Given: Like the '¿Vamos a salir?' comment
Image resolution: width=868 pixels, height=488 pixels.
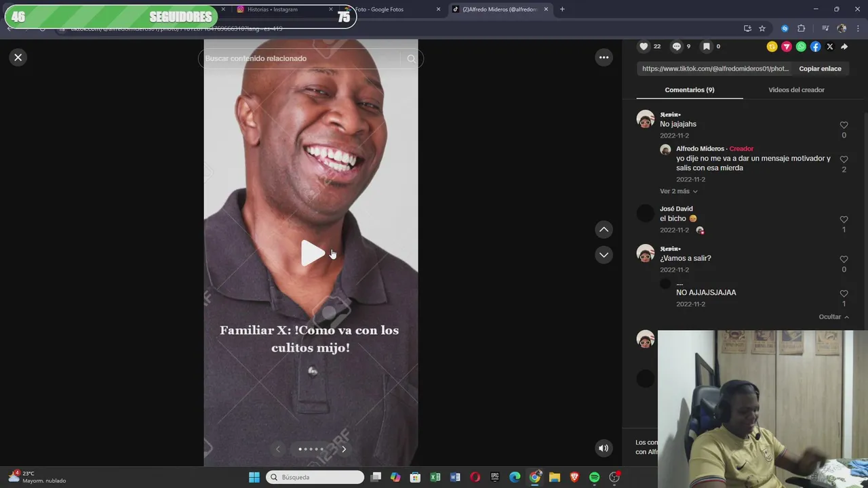Looking at the screenshot, I should point(844,260).
